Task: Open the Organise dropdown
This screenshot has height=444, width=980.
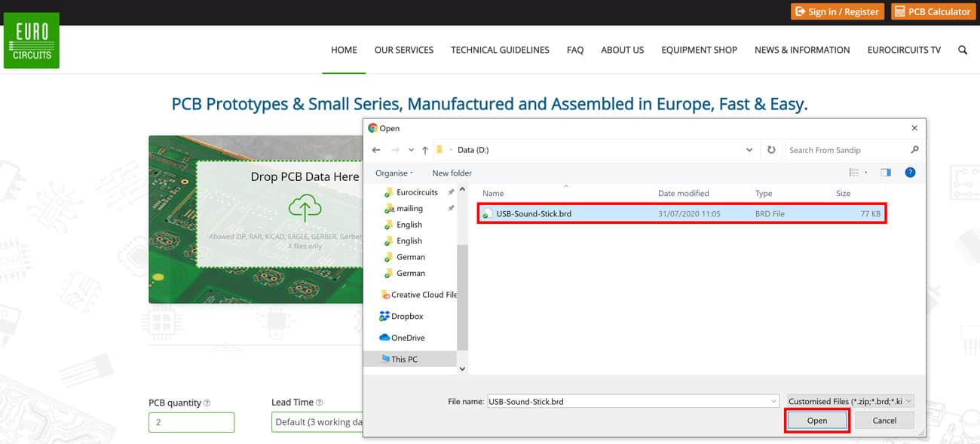Action: click(x=393, y=173)
